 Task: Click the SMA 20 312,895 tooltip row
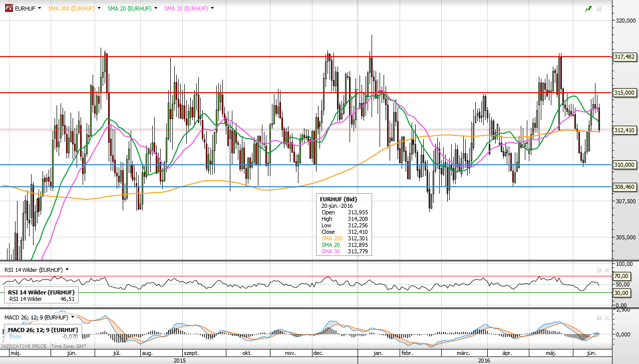coord(344,245)
